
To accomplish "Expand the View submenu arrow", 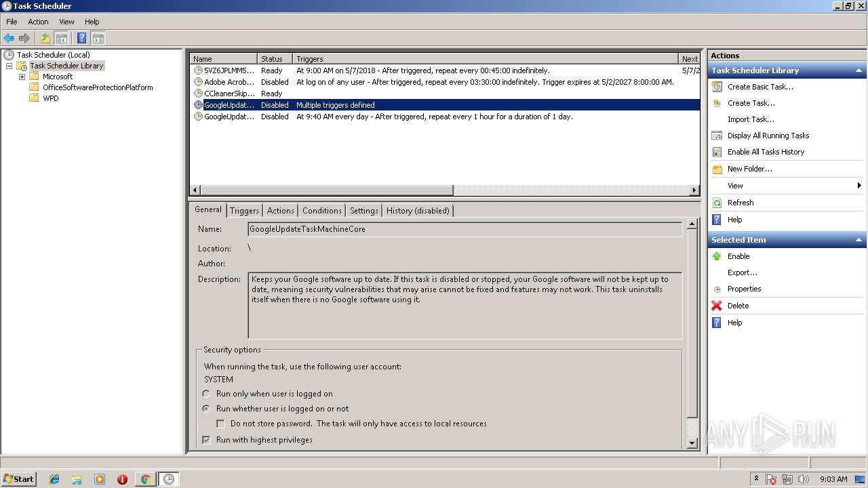I will pyautogui.click(x=859, y=186).
